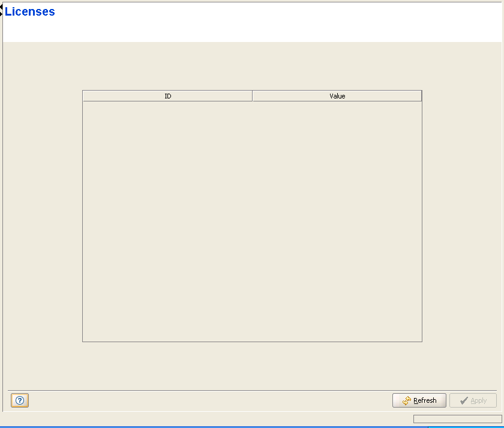Click the black arrow icon beside Licenses title
504x428 pixels.
click(2, 10)
